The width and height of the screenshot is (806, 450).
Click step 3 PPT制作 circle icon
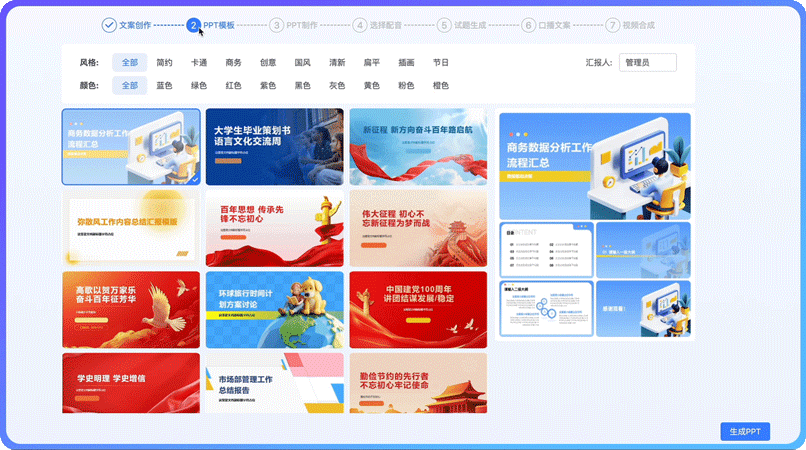pyautogui.click(x=276, y=24)
